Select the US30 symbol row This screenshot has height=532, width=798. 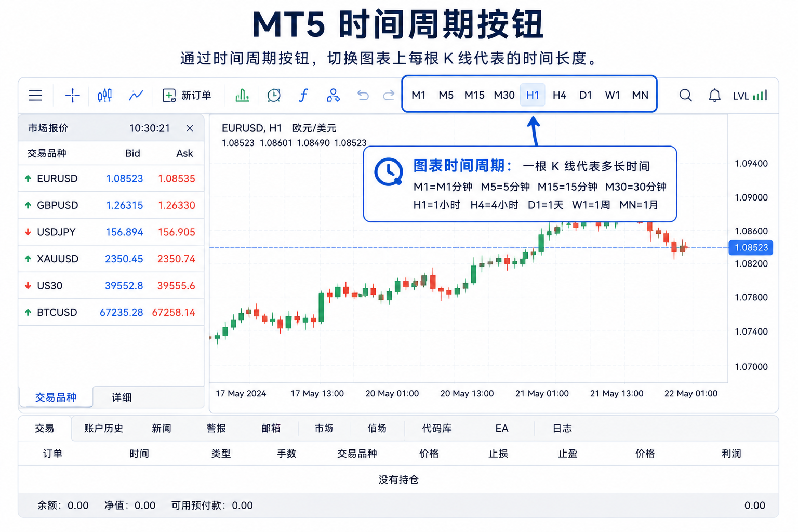(x=111, y=286)
